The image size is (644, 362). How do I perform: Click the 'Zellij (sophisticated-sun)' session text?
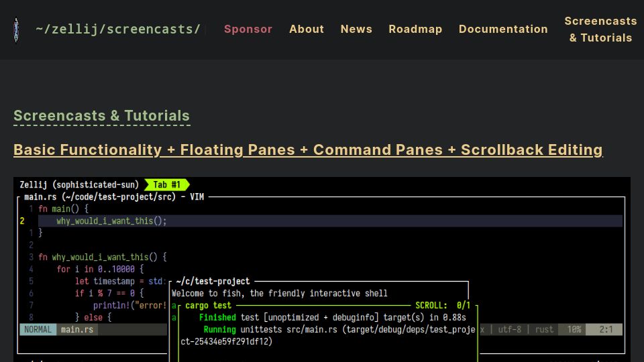(x=79, y=185)
